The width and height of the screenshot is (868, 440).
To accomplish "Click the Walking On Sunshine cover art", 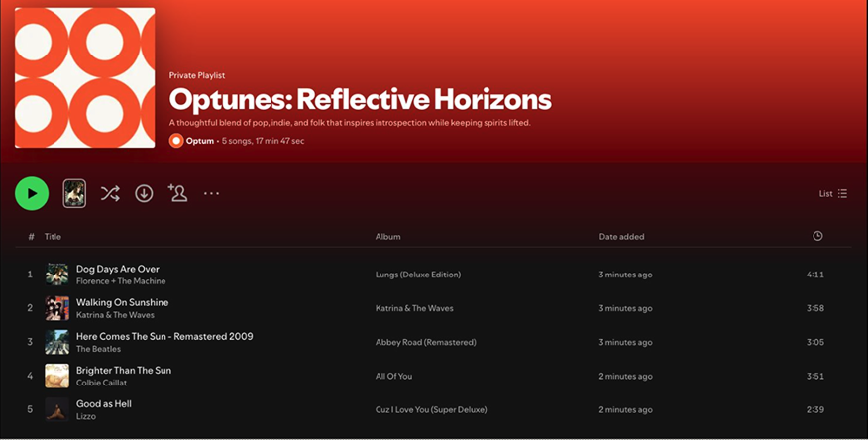I will point(57,308).
